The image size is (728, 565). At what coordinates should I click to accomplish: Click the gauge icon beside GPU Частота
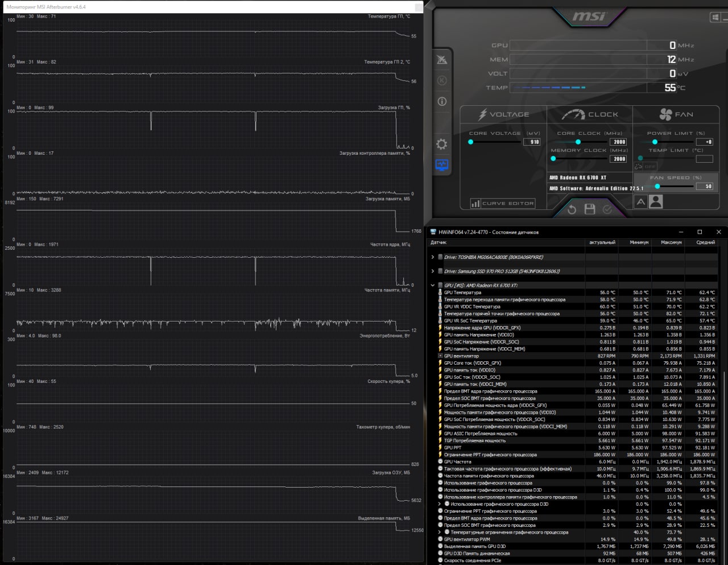(x=440, y=462)
